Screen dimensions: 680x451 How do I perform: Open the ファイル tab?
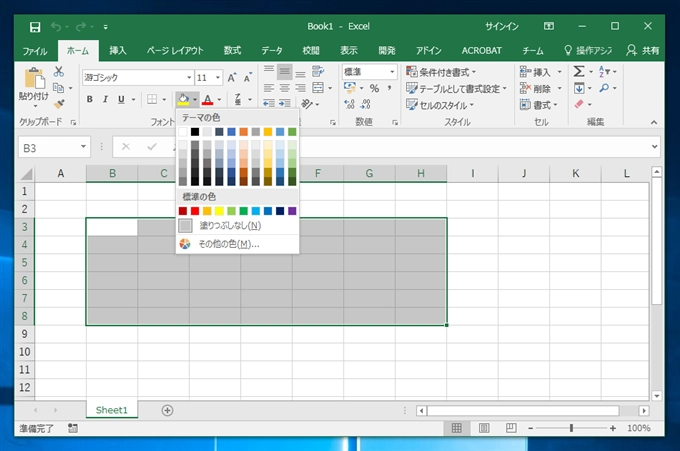point(35,51)
